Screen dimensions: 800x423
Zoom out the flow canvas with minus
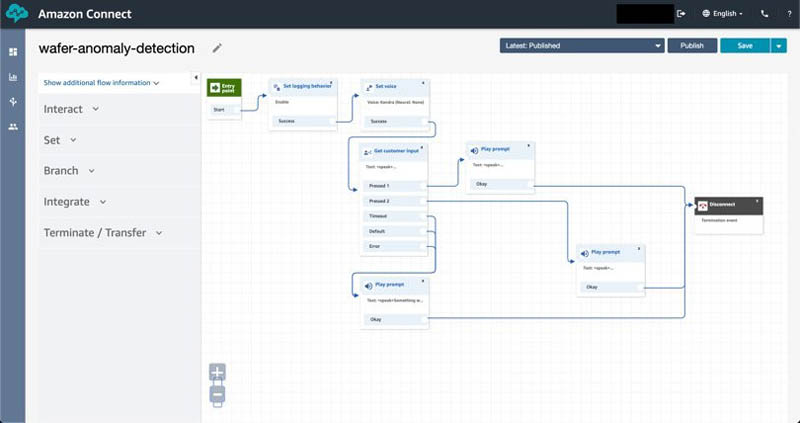pyautogui.click(x=217, y=394)
